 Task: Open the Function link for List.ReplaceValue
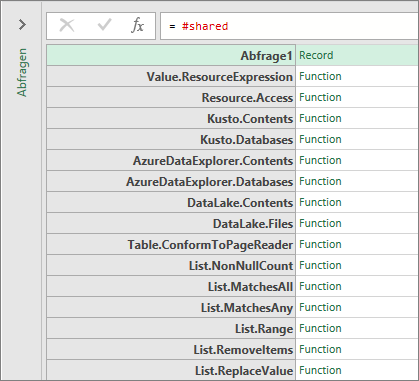[x=320, y=370]
